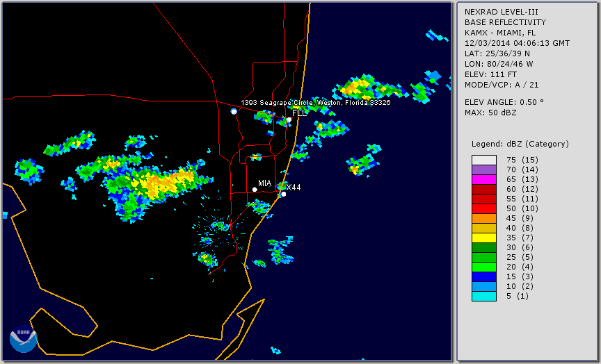Pick the 55 dBZ red legend swatch

(x=483, y=199)
